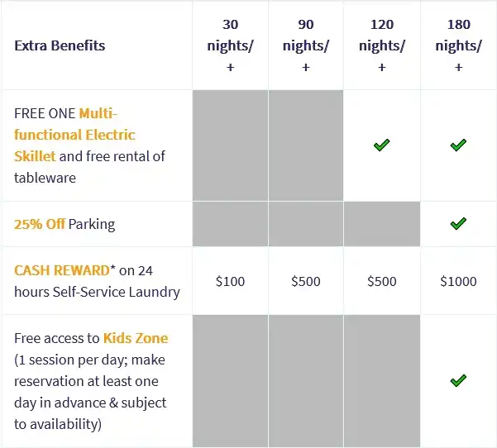This screenshot has height=448, width=497.
Task: Select the 30 nights/+ column header
Action: [230, 45]
